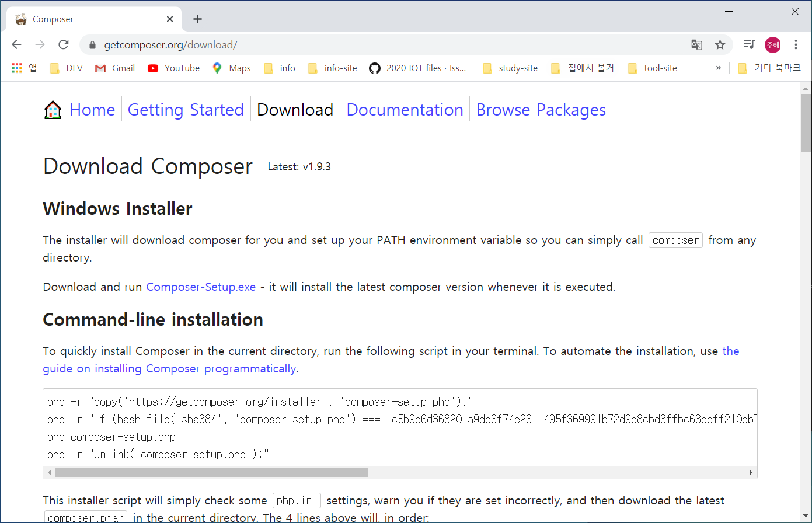Viewport: 812px width, 523px height.
Task: Click the browser forward arrow
Action: click(x=40, y=44)
